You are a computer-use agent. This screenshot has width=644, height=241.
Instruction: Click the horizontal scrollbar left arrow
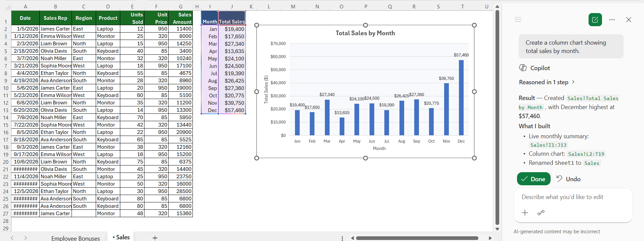pyautogui.click(x=352, y=238)
